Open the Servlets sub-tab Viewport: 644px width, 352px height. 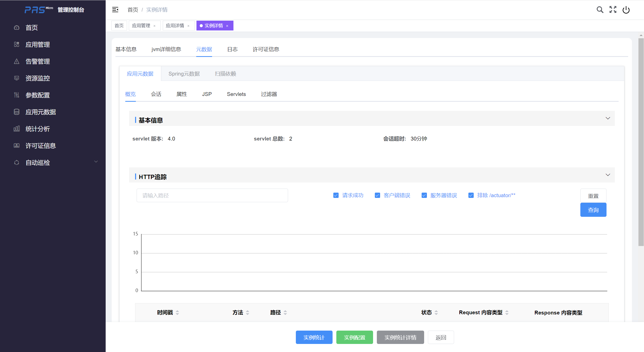pos(236,94)
